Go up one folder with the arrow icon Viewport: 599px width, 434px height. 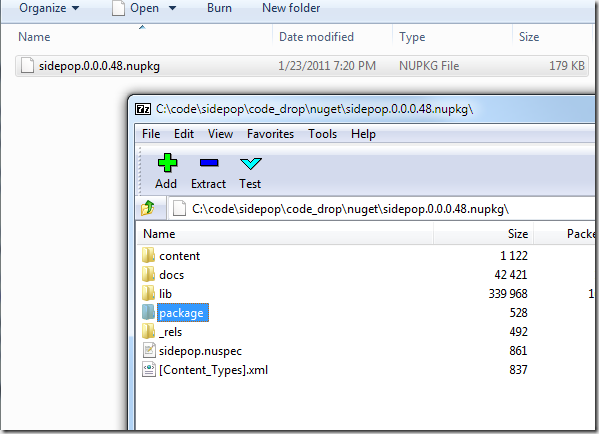point(148,208)
